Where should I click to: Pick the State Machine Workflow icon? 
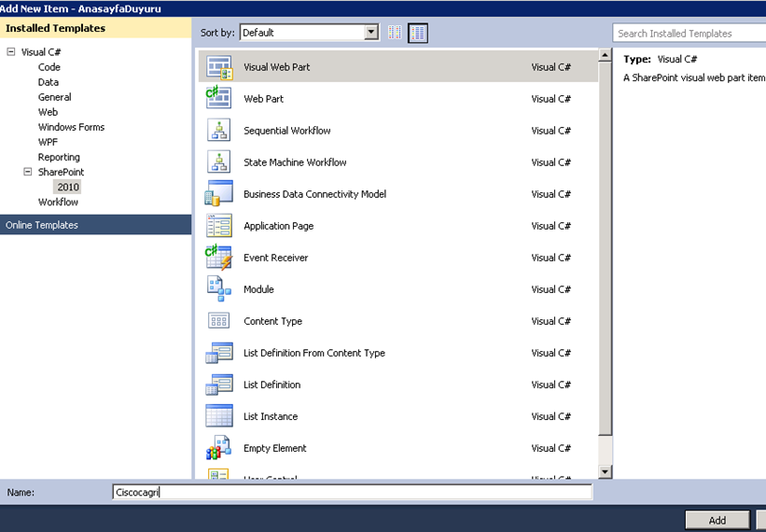(219, 162)
